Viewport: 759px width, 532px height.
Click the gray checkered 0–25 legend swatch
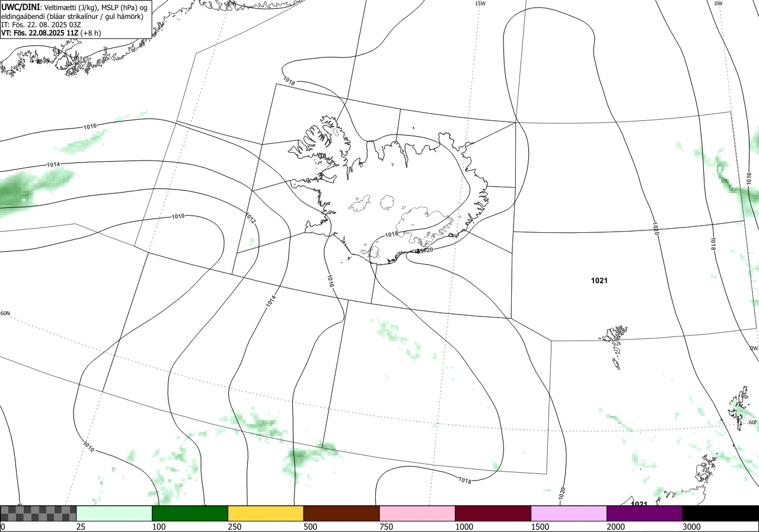pos(38,513)
